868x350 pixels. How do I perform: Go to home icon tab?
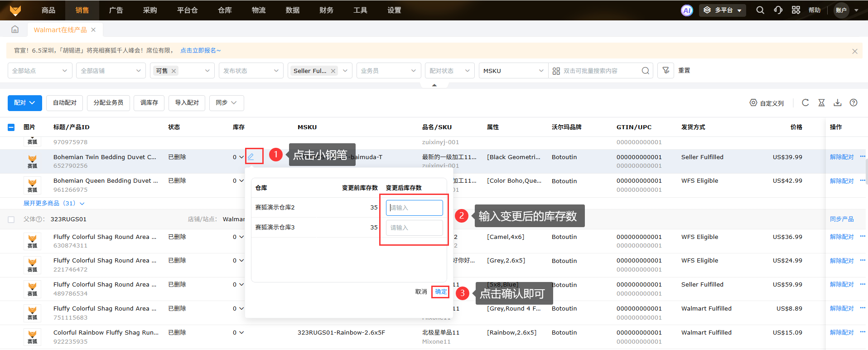coord(15,30)
